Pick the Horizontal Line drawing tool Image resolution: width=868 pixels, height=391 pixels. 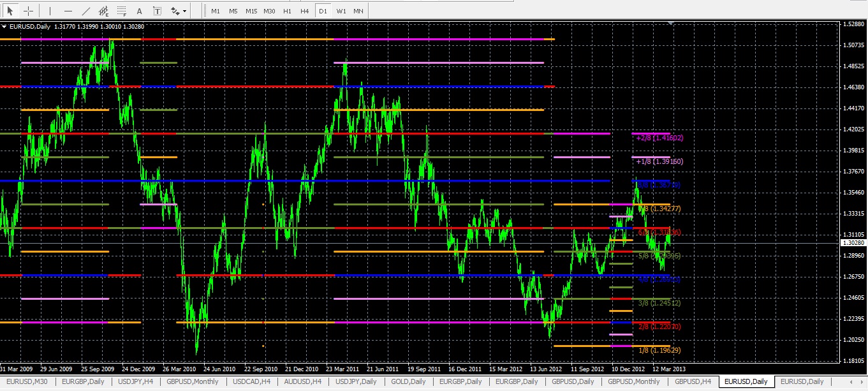68,11
